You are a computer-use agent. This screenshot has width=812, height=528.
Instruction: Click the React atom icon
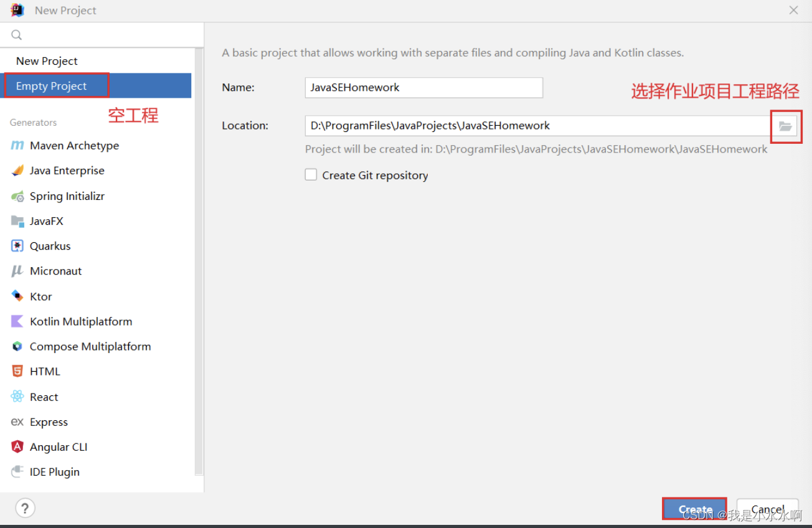tap(17, 397)
